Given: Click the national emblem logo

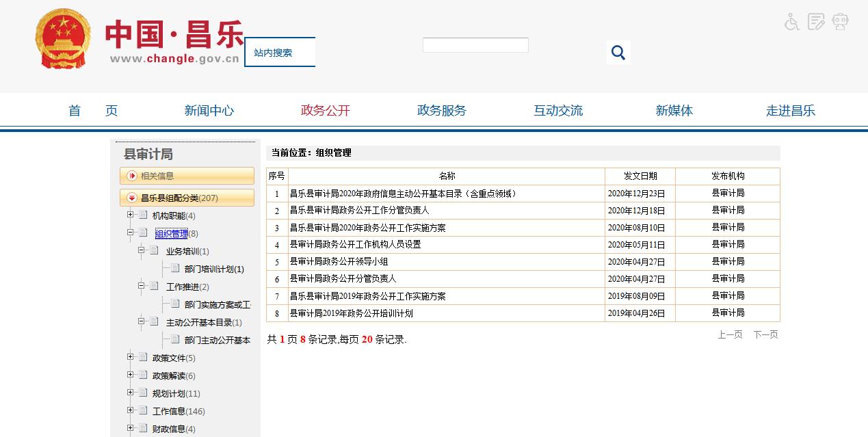Looking at the screenshot, I should pos(63,39).
